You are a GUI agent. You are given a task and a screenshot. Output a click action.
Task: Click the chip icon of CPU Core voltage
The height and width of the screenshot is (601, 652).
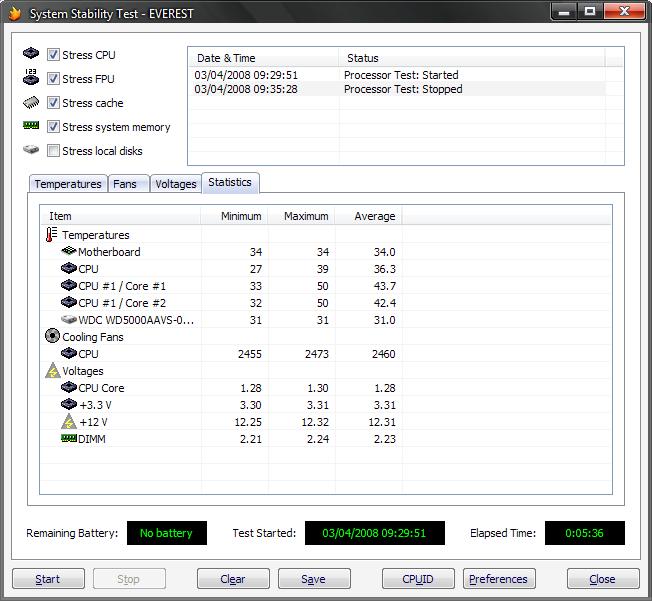pos(69,387)
